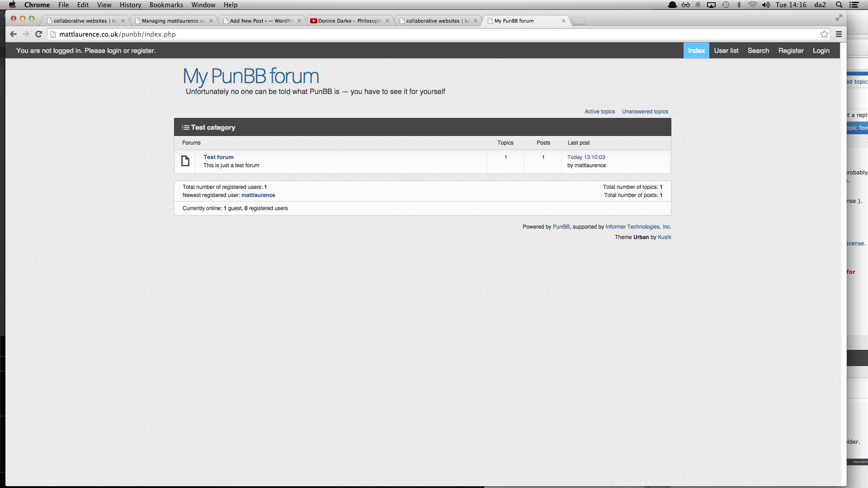Open Notification Center list icon
Screen dimensions: 868x488
click(x=854, y=5)
